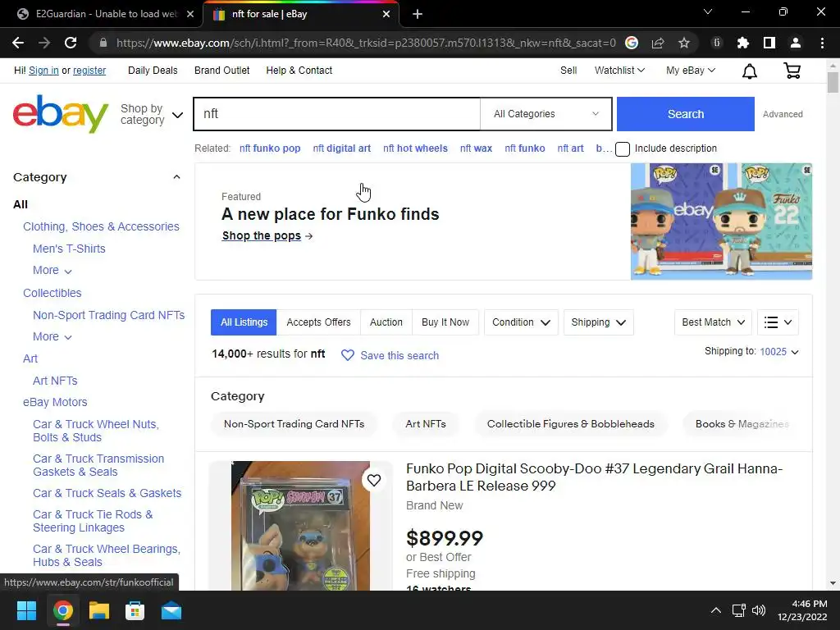Viewport: 840px width, 630px height.
Task: Open the Shipping filter dropdown
Action: (x=598, y=322)
